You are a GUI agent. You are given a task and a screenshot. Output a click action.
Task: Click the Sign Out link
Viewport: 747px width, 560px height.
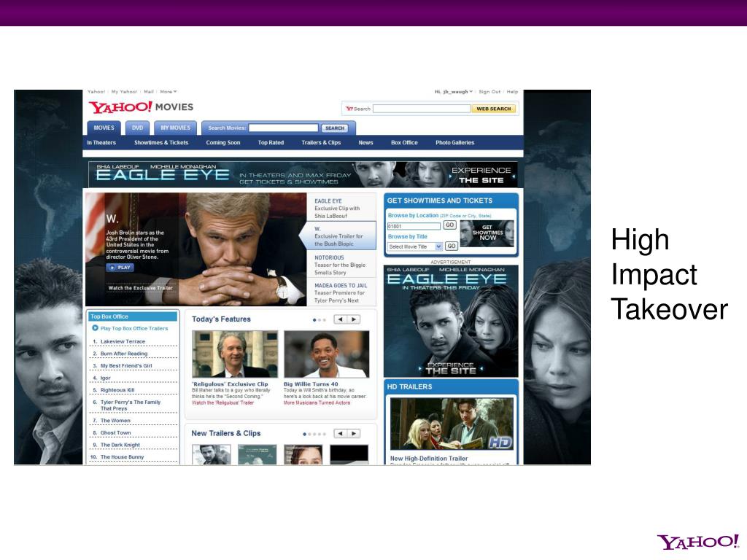489,91
